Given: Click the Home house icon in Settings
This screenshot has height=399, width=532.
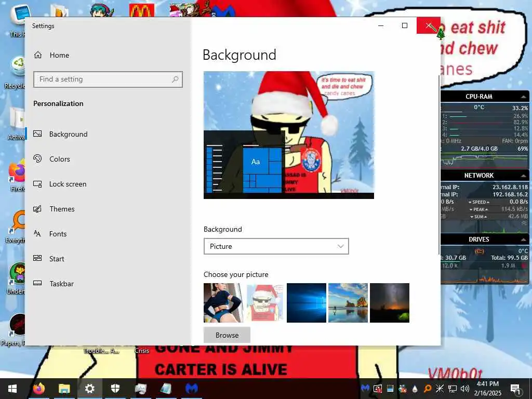Looking at the screenshot, I should pyautogui.click(x=37, y=55).
